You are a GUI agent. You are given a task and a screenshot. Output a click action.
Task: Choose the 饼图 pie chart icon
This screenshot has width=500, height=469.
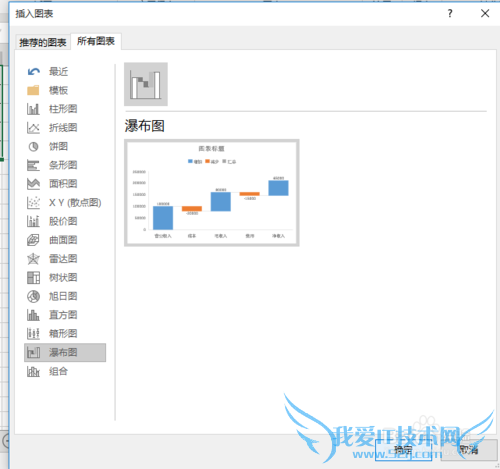tap(33, 146)
